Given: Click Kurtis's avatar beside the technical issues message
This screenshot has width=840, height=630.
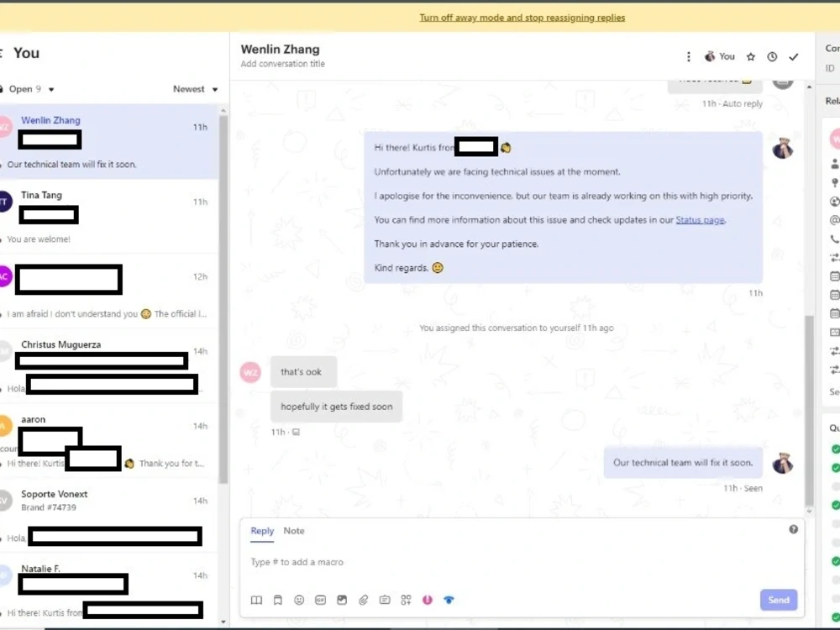Looking at the screenshot, I should pyautogui.click(x=783, y=148).
